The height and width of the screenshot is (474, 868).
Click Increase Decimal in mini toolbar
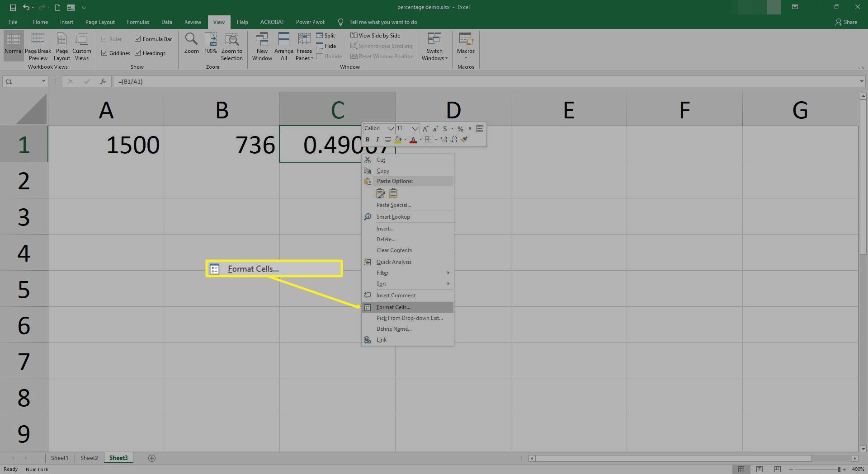[443, 140]
